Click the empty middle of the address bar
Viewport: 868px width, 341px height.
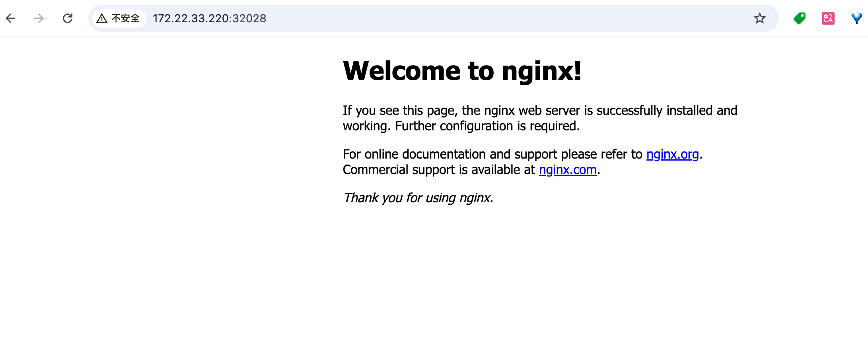pyautogui.click(x=477, y=18)
